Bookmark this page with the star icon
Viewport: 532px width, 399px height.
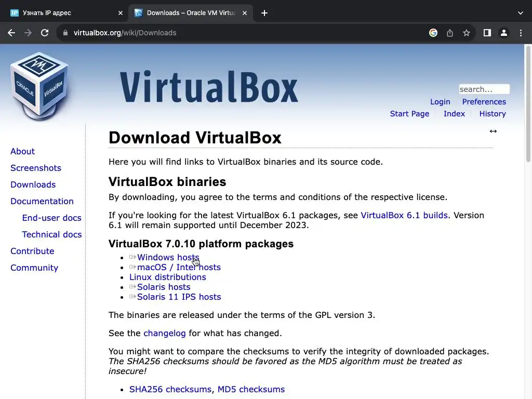click(467, 33)
